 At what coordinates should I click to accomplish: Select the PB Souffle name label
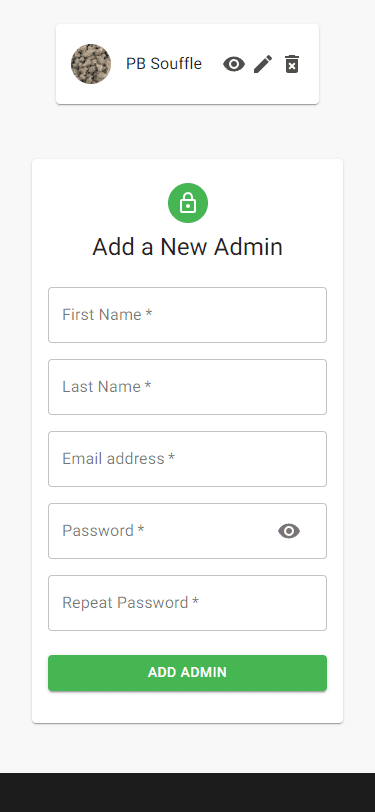click(164, 64)
